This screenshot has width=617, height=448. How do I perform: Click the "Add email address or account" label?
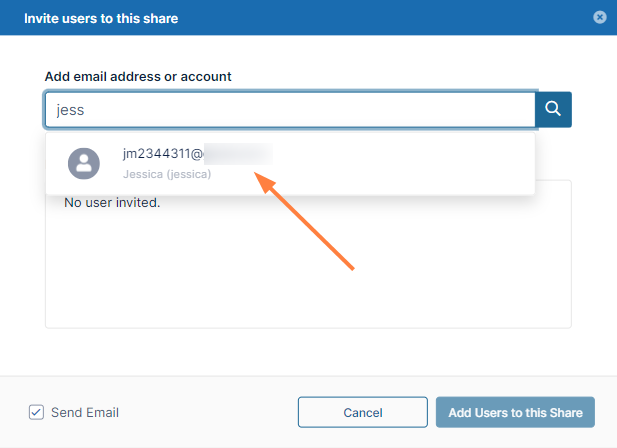[138, 76]
